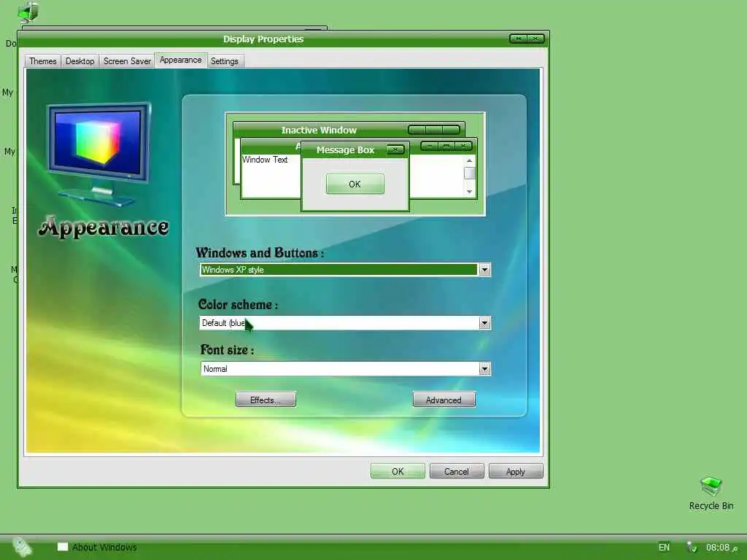
Task: Click the 08:08 clock in tray
Action: [718, 547]
